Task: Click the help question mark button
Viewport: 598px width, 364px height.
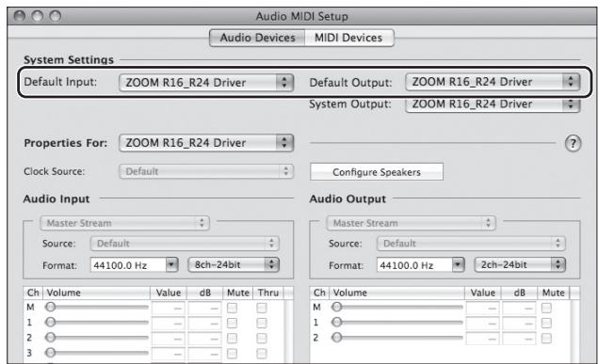Action: (573, 144)
